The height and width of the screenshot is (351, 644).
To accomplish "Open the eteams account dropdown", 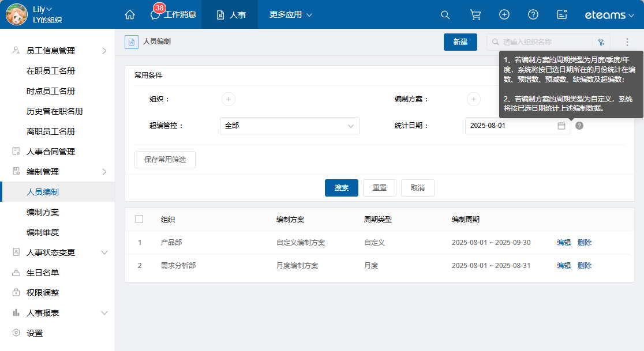I will pyautogui.click(x=609, y=15).
